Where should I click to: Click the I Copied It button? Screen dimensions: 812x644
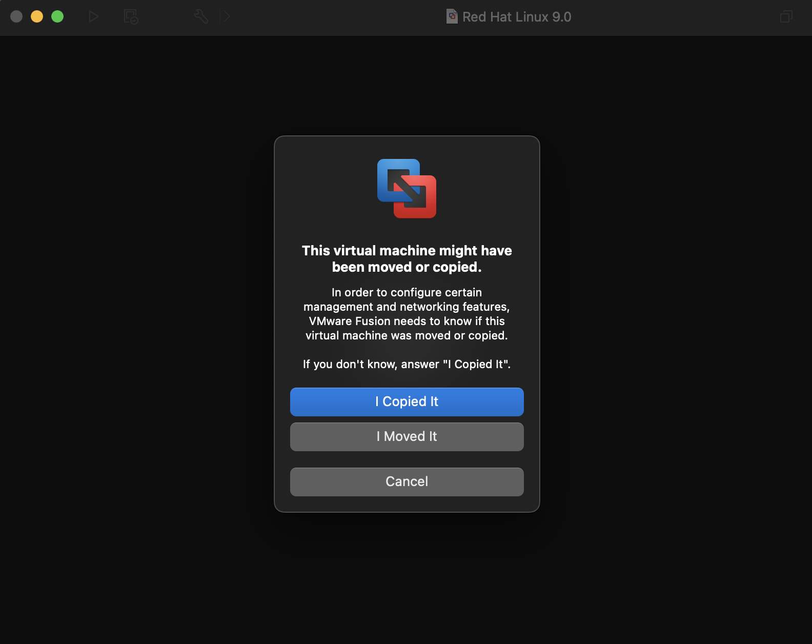point(407,401)
